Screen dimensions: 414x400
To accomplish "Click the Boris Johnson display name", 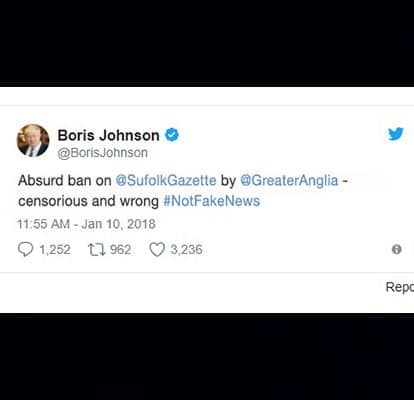I will click(109, 135).
